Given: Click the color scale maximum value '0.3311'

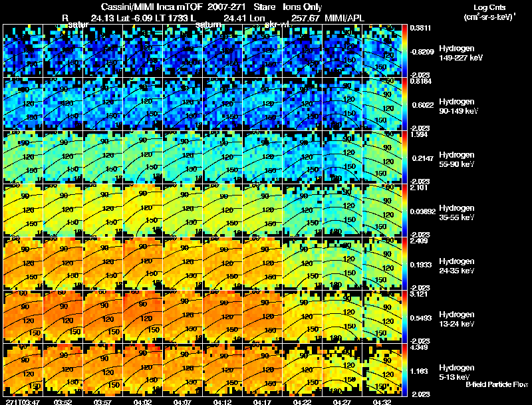Looking at the screenshot, I should point(420,28).
